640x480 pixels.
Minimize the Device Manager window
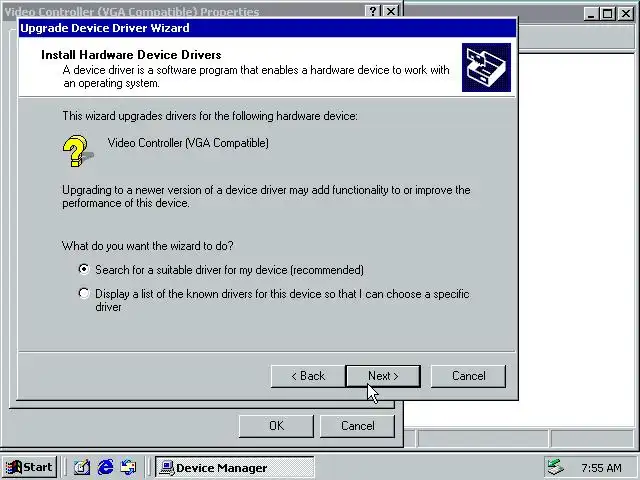(x=590, y=14)
